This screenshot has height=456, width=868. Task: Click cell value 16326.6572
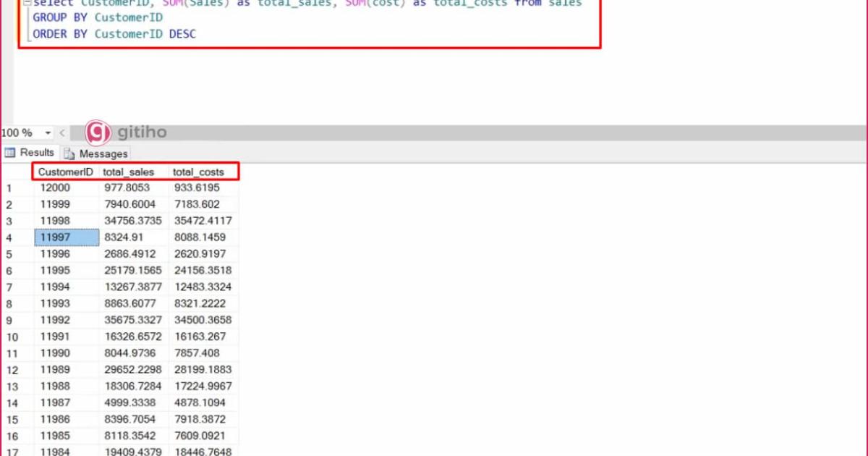coord(134,337)
